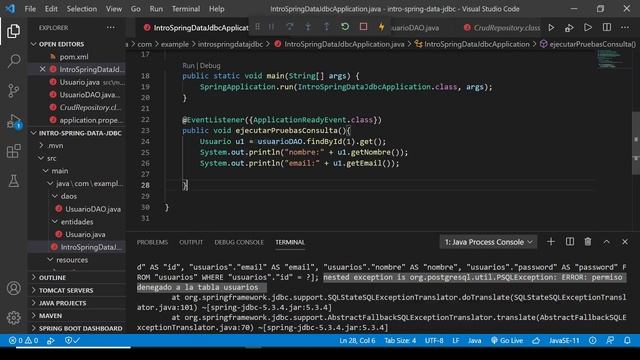Add a new terminal with plus
This screenshot has width=640, height=360.
[x=551, y=242]
